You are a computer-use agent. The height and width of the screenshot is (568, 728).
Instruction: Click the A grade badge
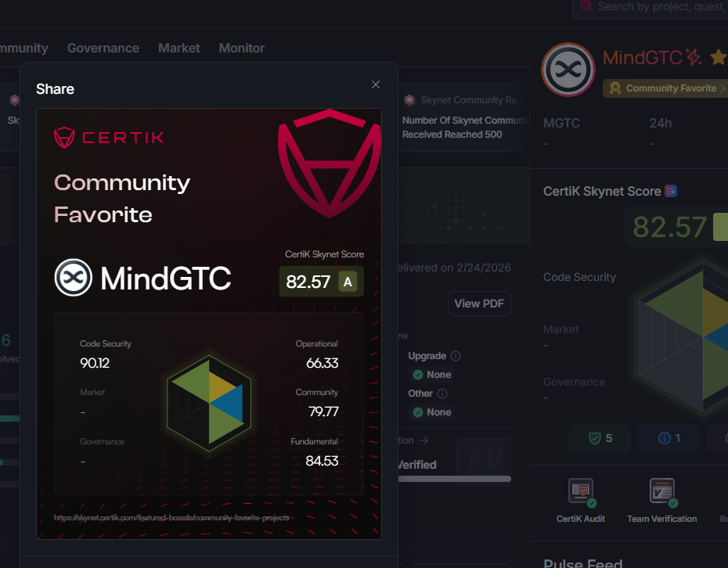coord(348,282)
